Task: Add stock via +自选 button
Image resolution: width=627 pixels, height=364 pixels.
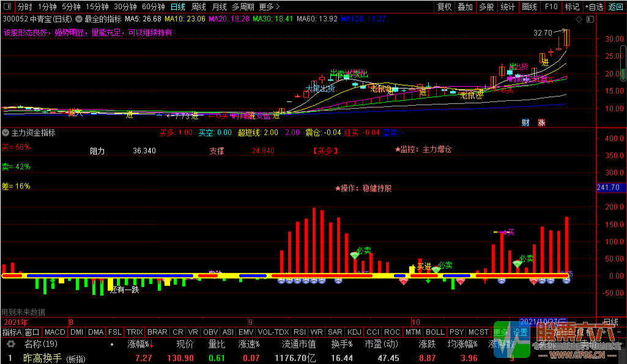Action: coord(594,7)
